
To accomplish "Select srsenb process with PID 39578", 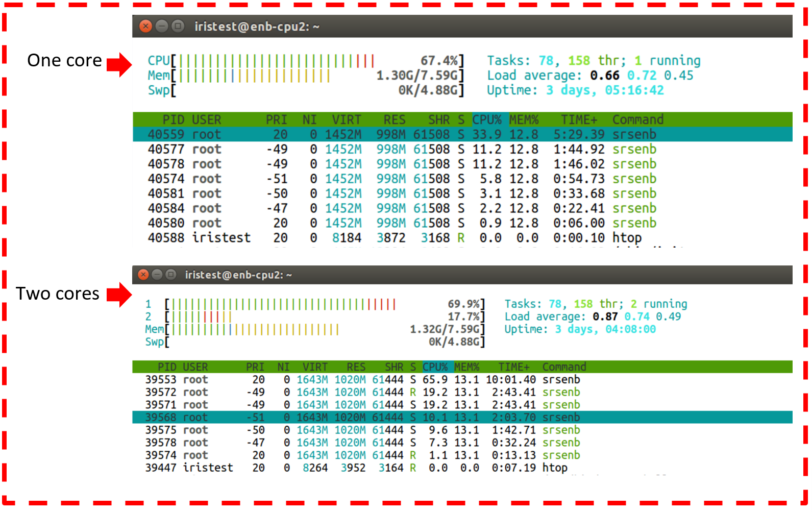I will (462, 443).
